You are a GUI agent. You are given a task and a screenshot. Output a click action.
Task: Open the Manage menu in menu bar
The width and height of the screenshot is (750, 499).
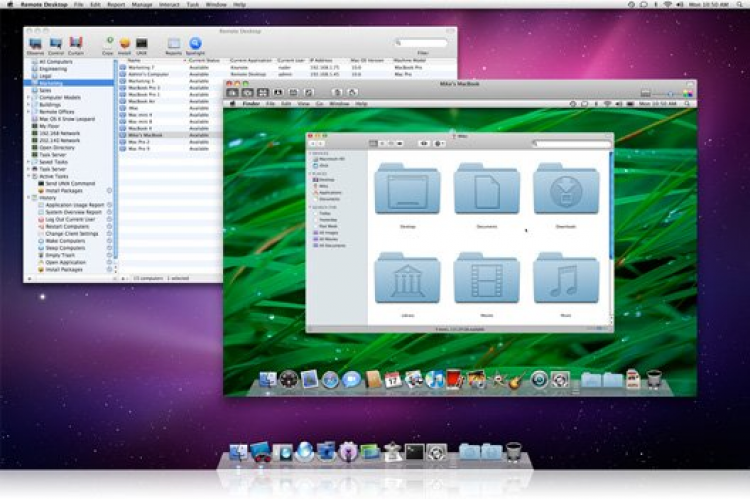tap(142, 5)
